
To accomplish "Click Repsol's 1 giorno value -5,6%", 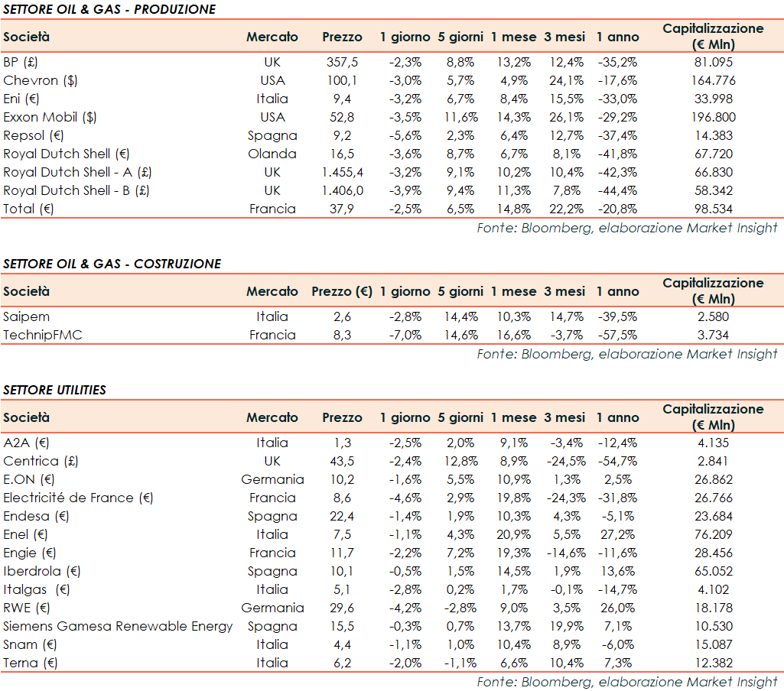I will pyautogui.click(x=405, y=135).
